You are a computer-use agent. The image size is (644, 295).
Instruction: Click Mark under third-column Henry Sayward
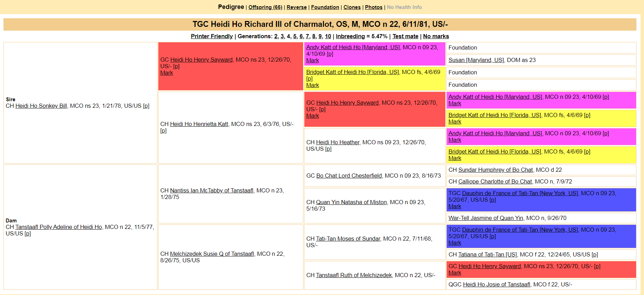pos(313,116)
